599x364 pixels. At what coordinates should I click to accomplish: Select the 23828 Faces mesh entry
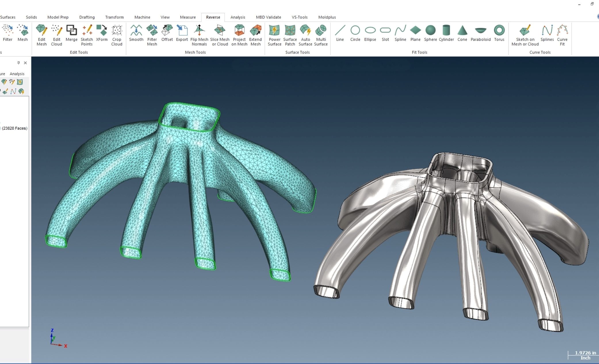tap(14, 128)
